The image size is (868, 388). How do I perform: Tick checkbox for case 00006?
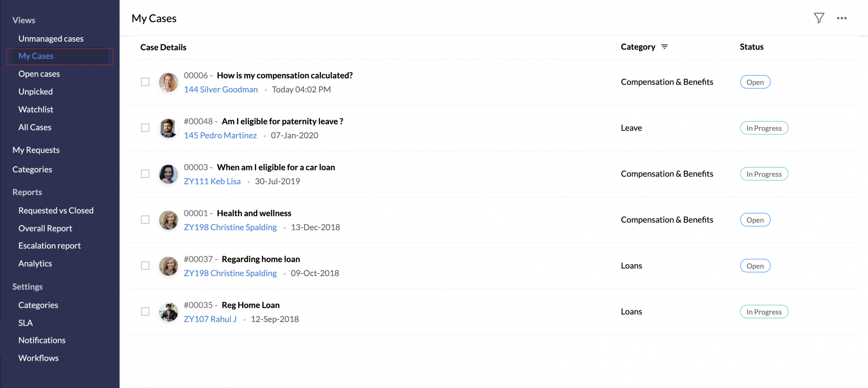145,82
